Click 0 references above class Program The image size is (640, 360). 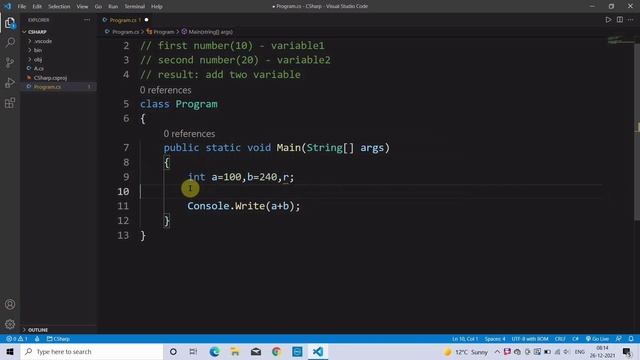165,90
